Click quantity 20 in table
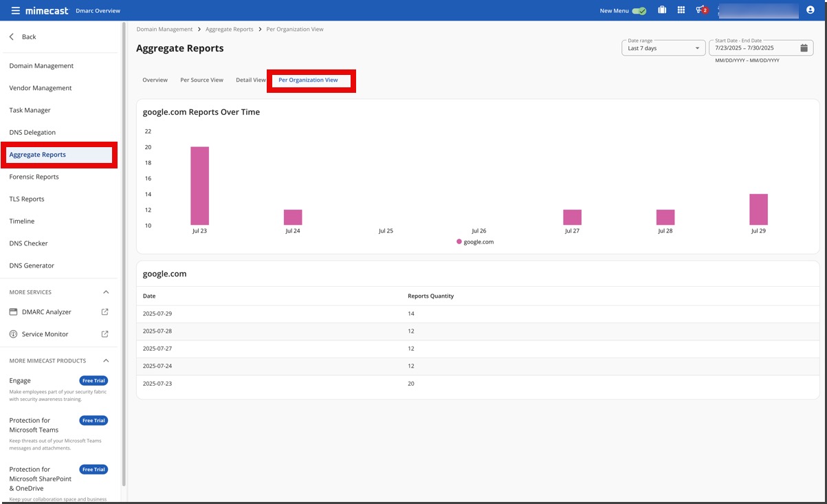Screen dimensions: 827x504 [x=411, y=384]
